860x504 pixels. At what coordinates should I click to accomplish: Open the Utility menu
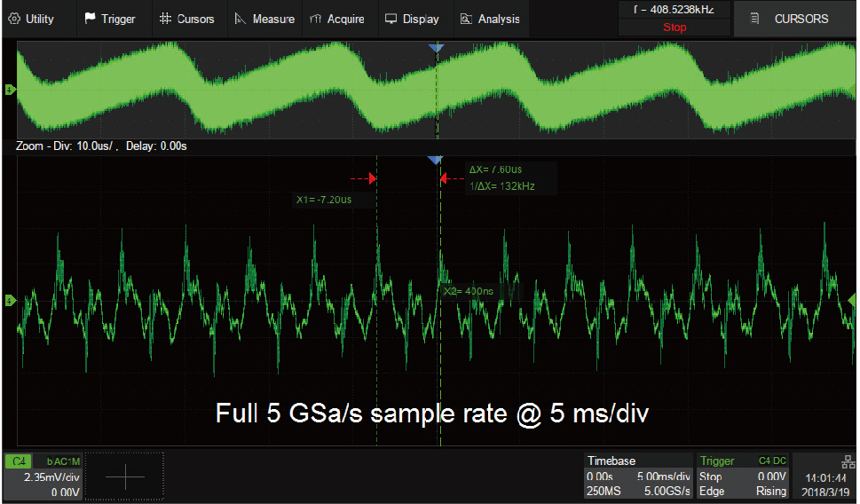click(x=32, y=19)
